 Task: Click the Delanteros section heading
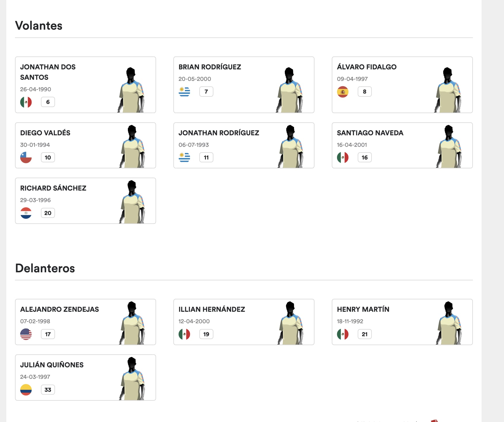coord(45,268)
